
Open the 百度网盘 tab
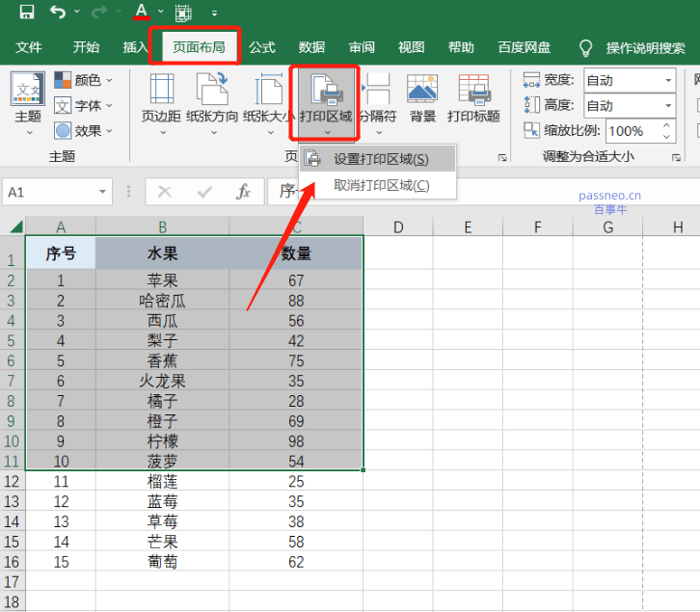pyautogui.click(x=525, y=47)
